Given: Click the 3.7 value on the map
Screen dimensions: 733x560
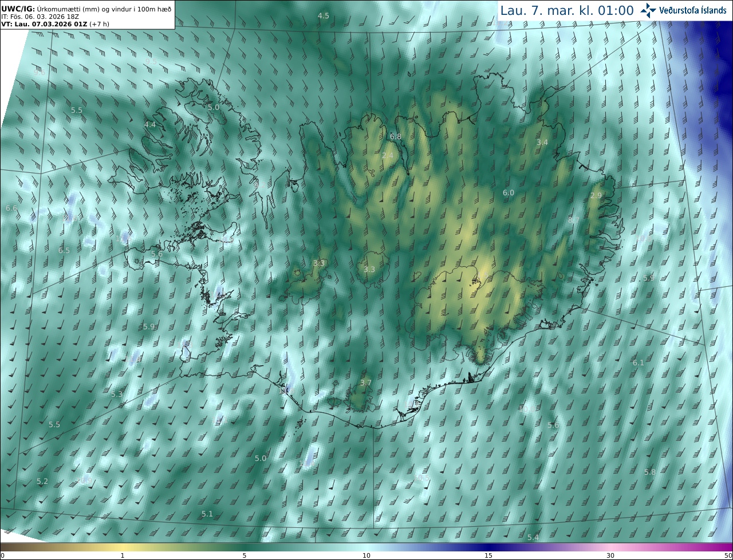Looking at the screenshot, I should (366, 382).
